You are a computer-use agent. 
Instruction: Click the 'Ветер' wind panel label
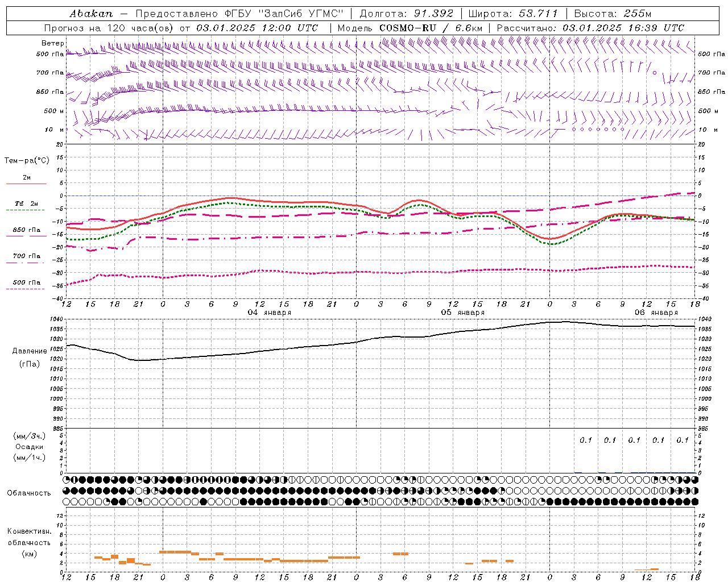pyautogui.click(x=52, y=43)
